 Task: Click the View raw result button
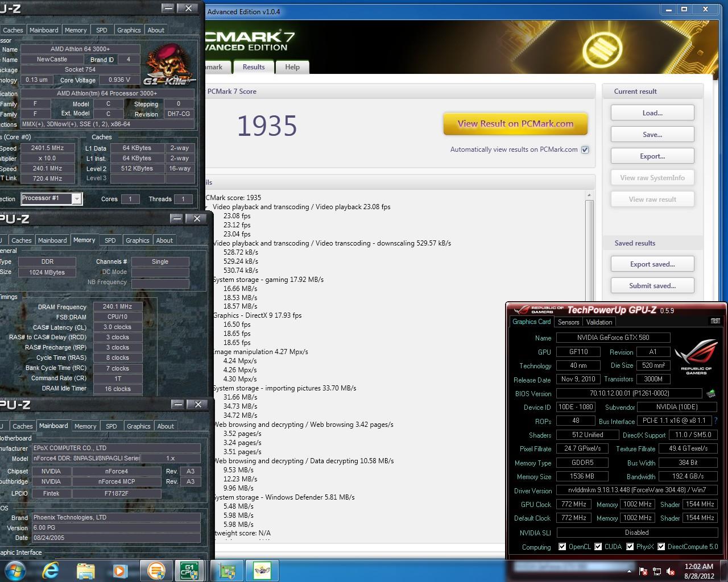click(652, 199)
